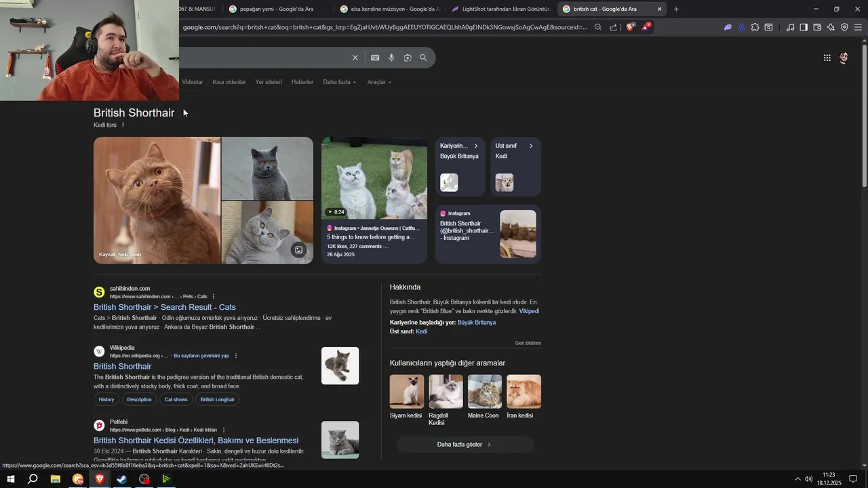Open the Steam taskbar icon
Screen dimensions: 868x488
(x=122, y=479)
